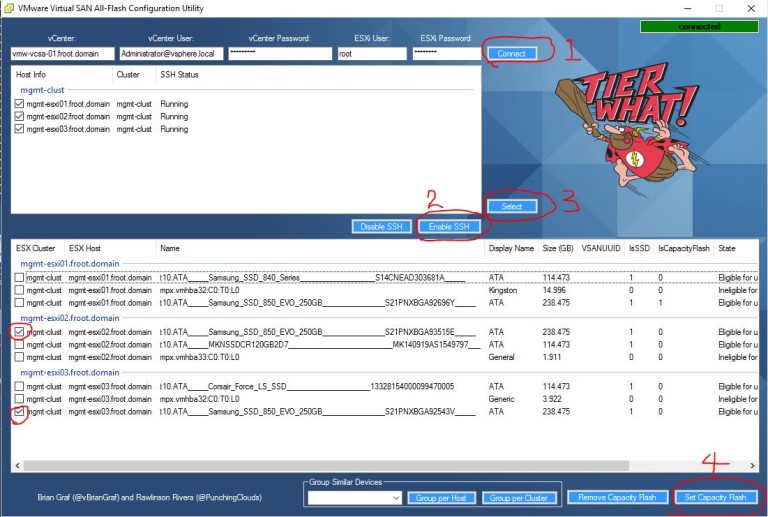Click the Connect button

click(518, 53)
